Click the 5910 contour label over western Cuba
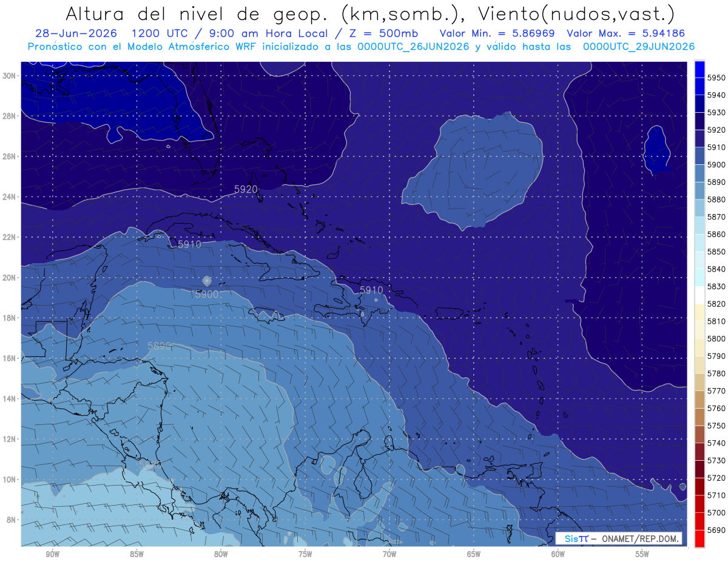This screenshot has width=728, height=562. coord(189,244)
